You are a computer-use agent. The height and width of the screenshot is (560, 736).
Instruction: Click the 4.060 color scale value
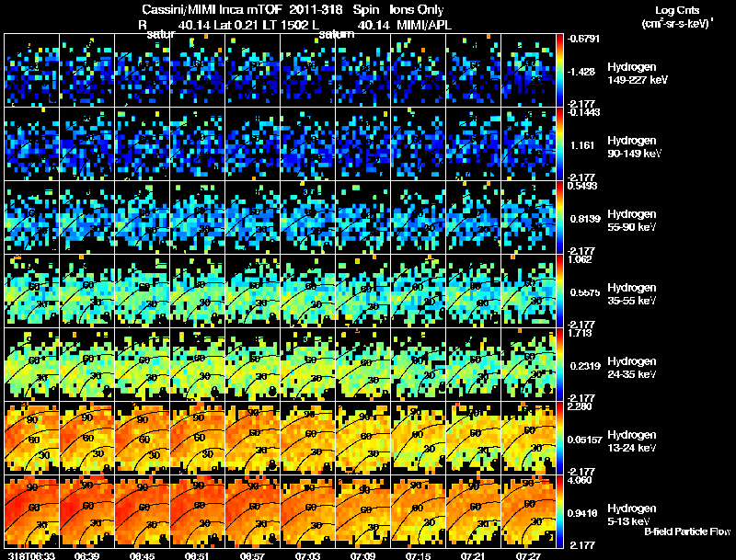pyautogui.click(x=580, y=480)
